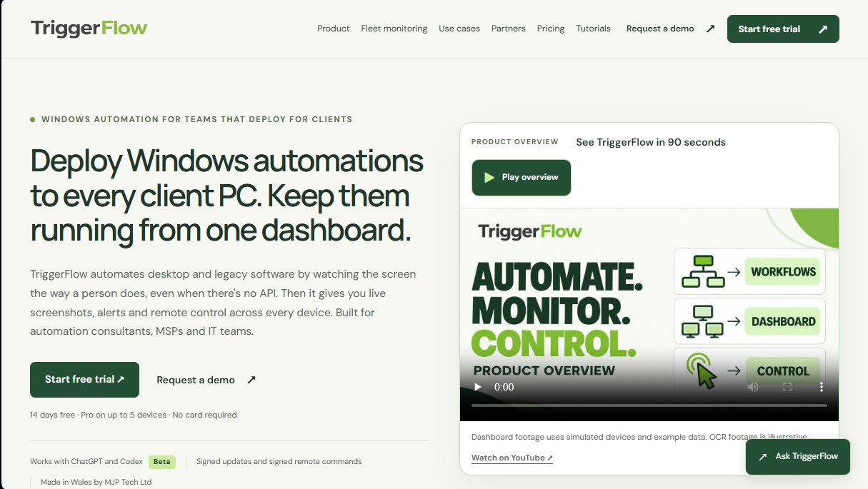Screen dimensions: 868x489
Task: Open the Watch on YouTube link
Action: click(512, 458)
